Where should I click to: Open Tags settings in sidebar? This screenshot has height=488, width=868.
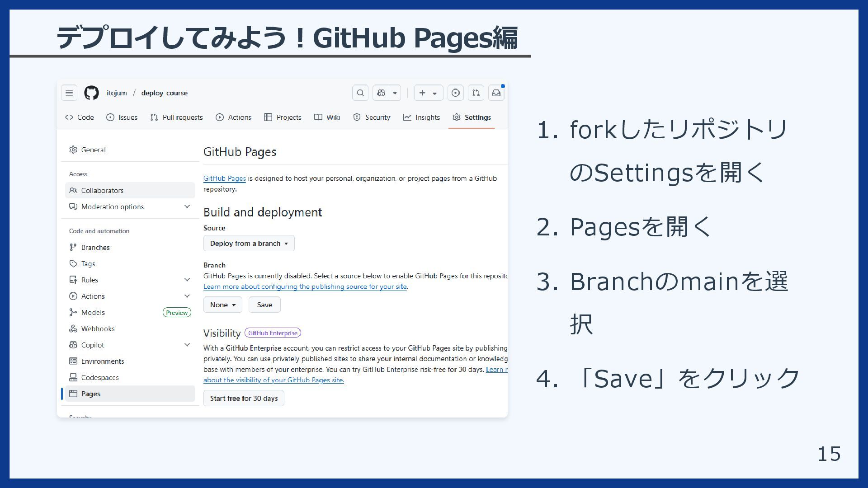(130, 264)
